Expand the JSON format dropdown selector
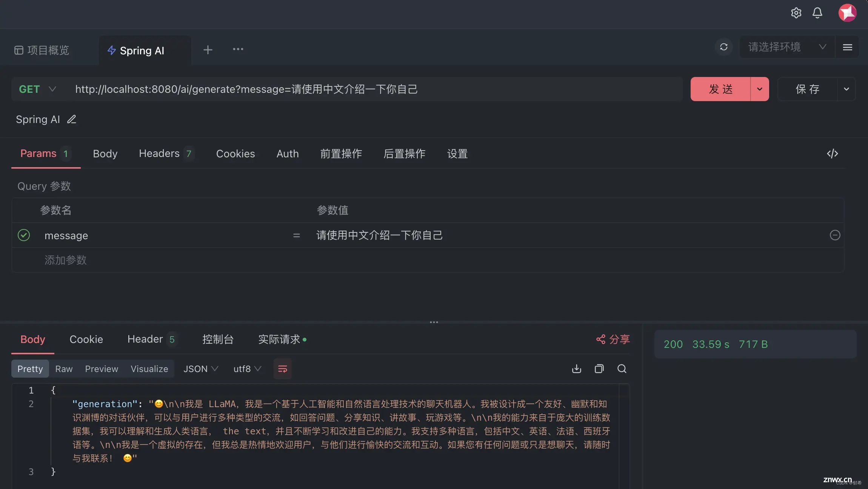Image resolution: width=868 pixels, height=489 pixels. pyautogui.click(x=201, y=368)
